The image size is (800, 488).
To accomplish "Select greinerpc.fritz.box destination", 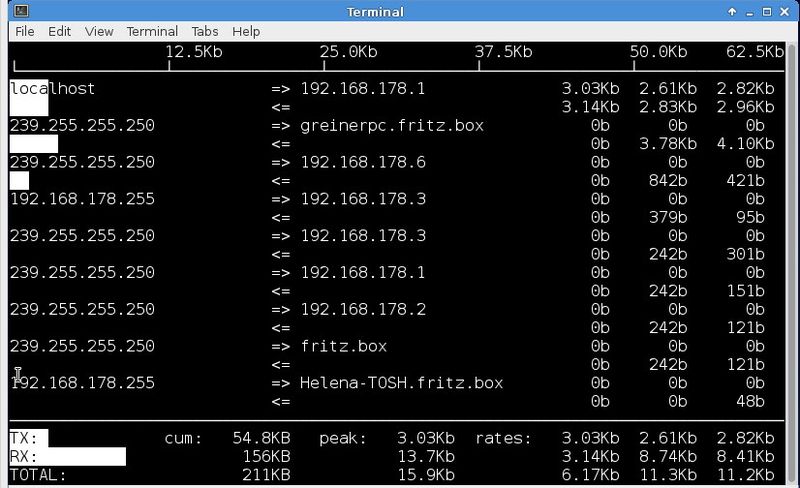I will [x=392, y=126].
